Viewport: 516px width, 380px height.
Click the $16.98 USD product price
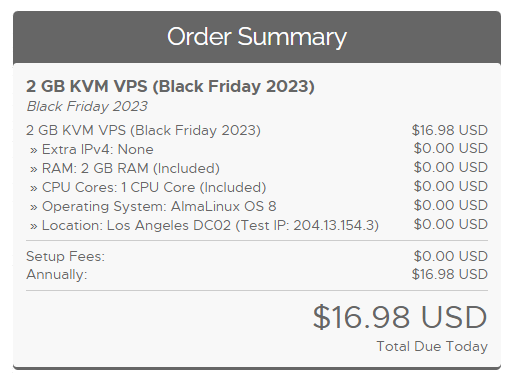450,130
